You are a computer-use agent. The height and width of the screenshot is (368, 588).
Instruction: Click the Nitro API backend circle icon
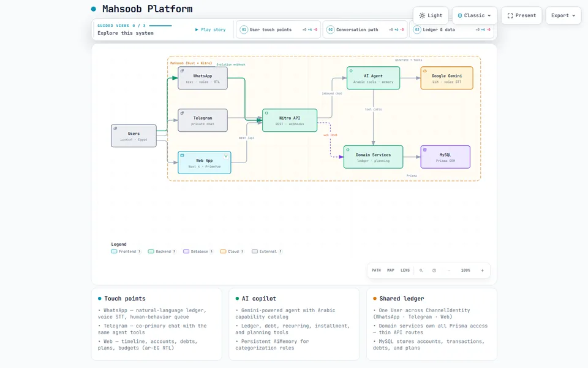(266, 113)
